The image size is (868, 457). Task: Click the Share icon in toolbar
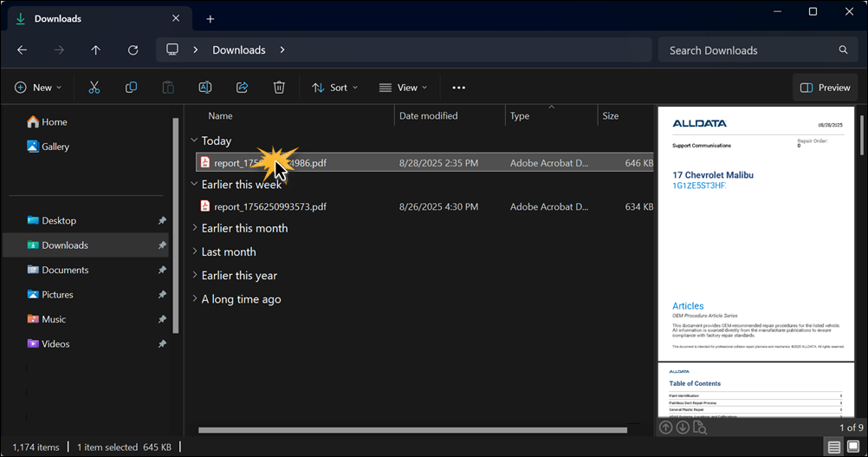(242, 88)
